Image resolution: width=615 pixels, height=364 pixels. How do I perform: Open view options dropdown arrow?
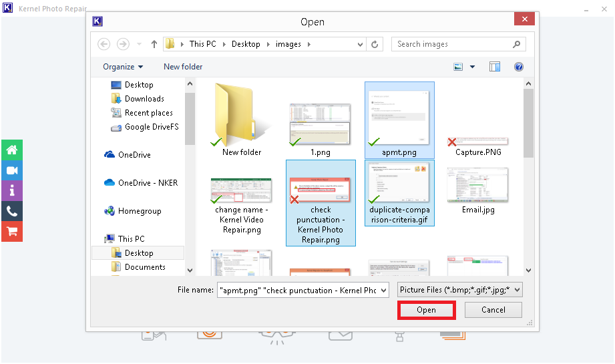(x=472, y=67)
